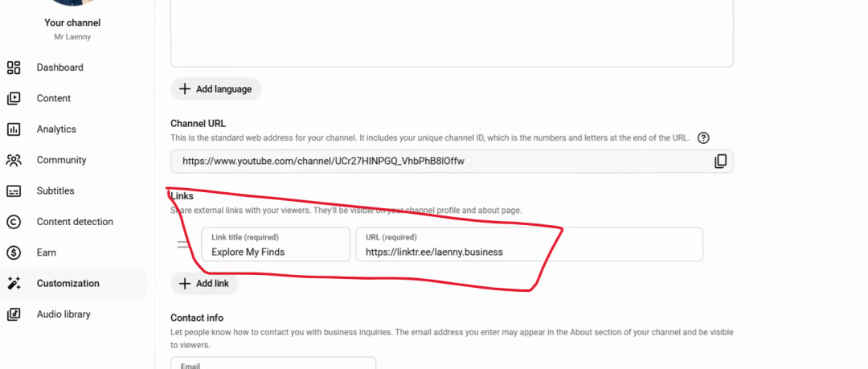This screenshot has width=868, height=369.
Task: Select the Analytics bar chart icon
Action: click(x=14, y=129)
